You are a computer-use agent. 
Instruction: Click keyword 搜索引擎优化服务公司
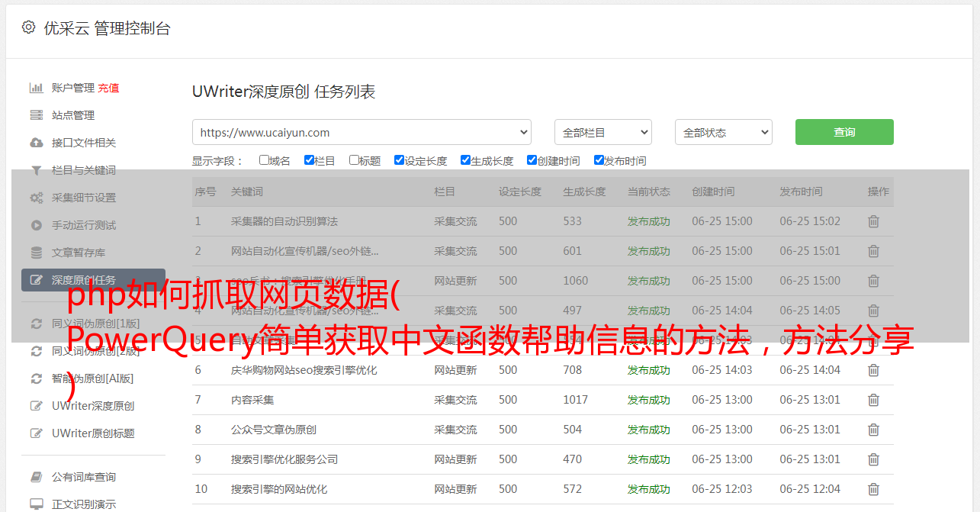pos(284,459)
